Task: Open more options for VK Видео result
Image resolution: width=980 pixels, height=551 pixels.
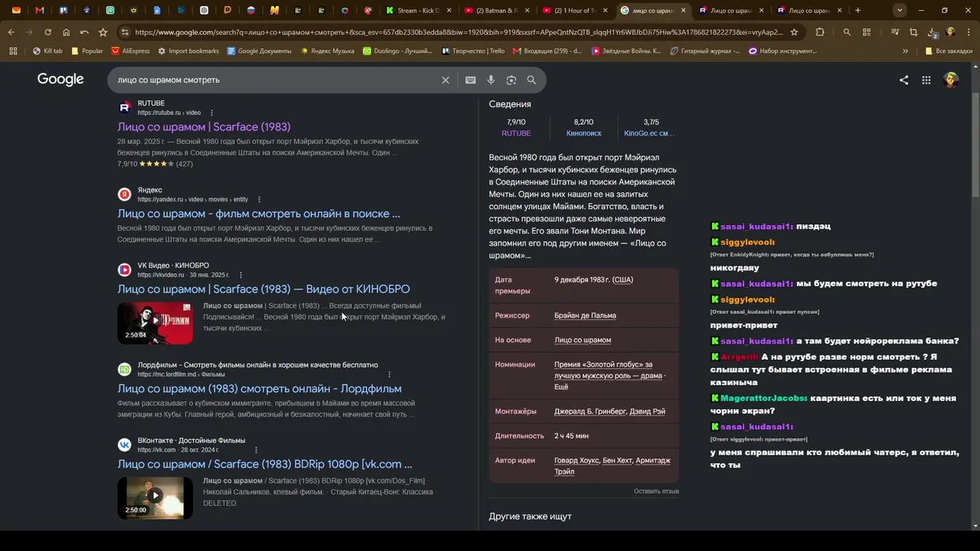Action: pos(240,275)
